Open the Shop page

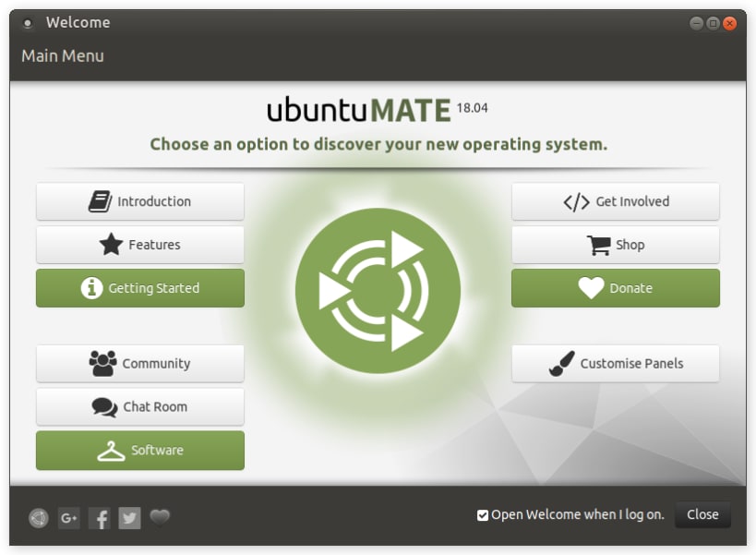click(615, 245)
